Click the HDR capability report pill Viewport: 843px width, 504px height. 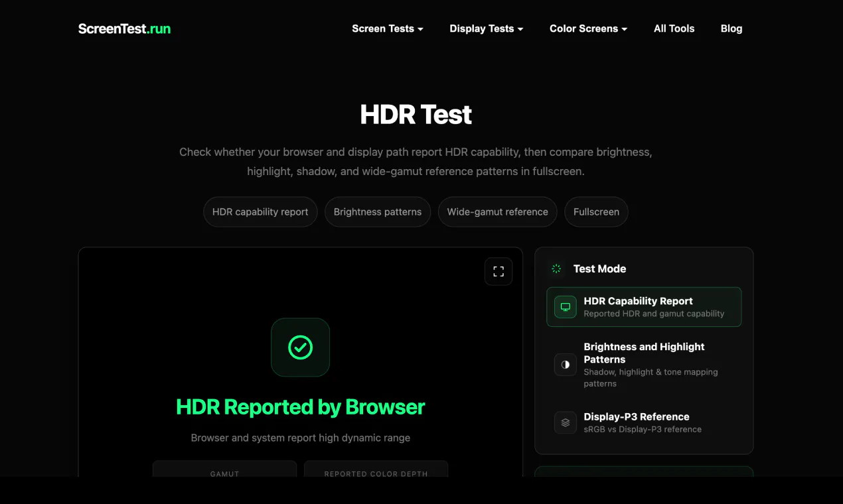260,212
